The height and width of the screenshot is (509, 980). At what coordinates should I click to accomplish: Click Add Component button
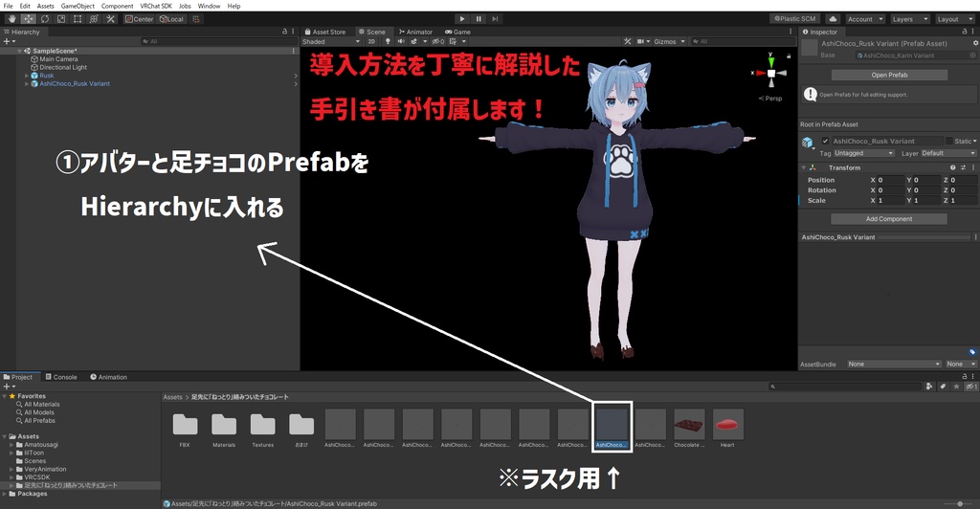coord(889,218)
